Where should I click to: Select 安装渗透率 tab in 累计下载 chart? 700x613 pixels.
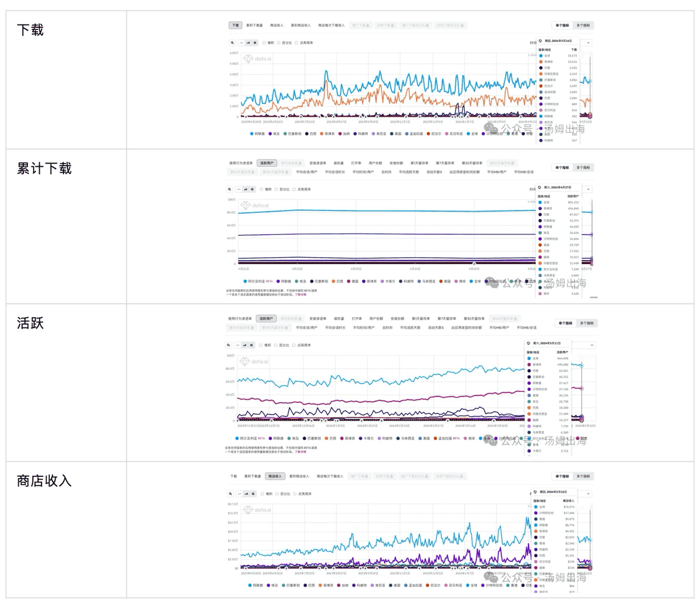tap(317, 163)
